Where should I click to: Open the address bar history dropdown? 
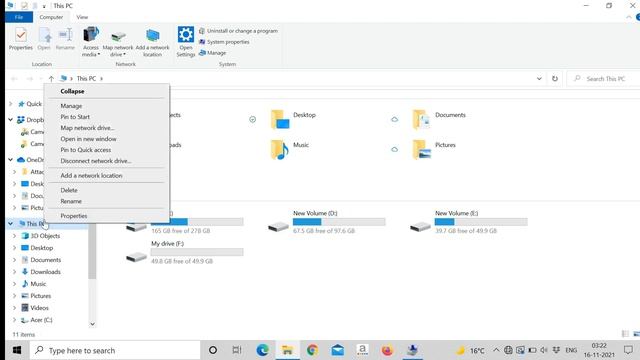(539, 78)
